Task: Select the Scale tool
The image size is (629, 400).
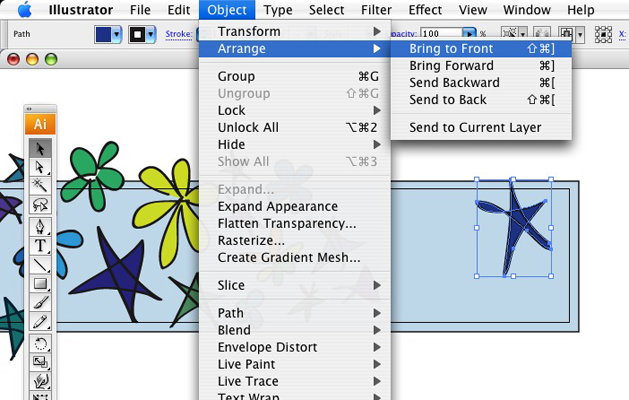Action: [x=40, y=362]
